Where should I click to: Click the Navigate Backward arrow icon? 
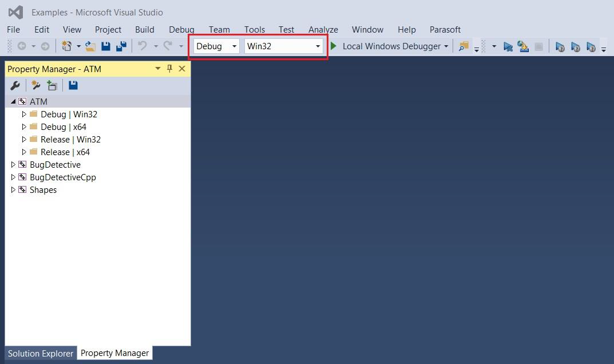pos(22,46)
